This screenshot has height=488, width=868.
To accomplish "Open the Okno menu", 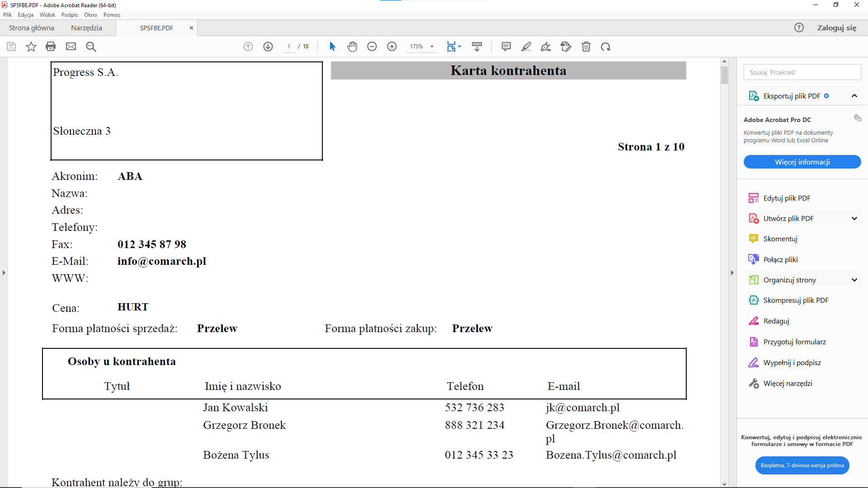I will [91, 15].
